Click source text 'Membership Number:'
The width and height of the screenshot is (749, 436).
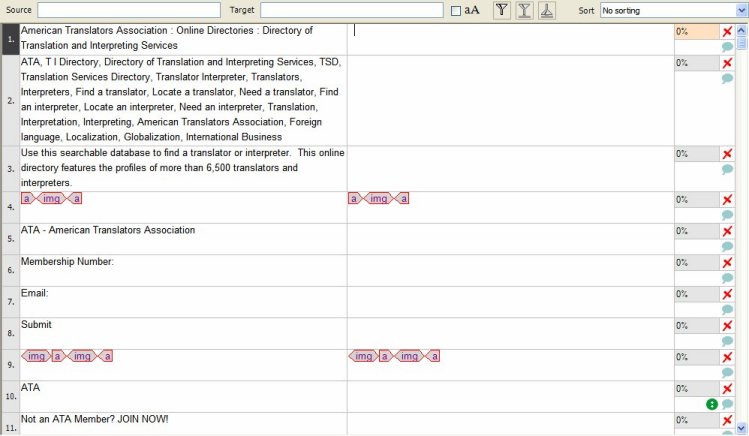coord(67,261)
